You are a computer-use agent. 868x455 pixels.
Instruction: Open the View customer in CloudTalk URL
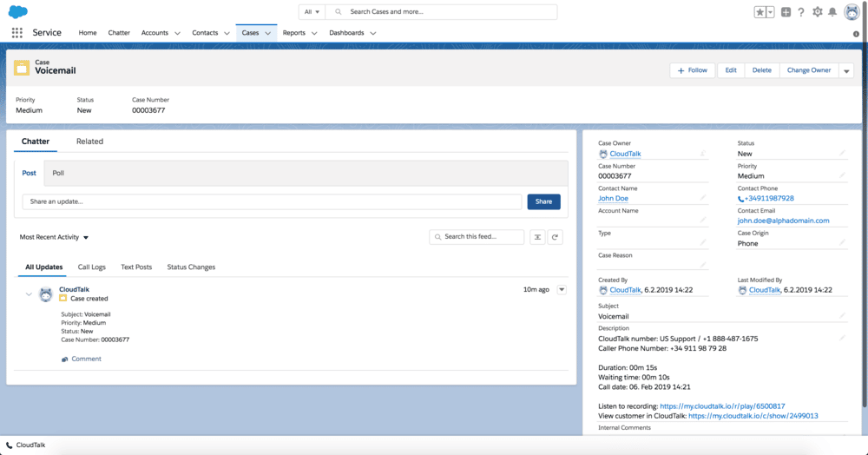pos(753,416)
